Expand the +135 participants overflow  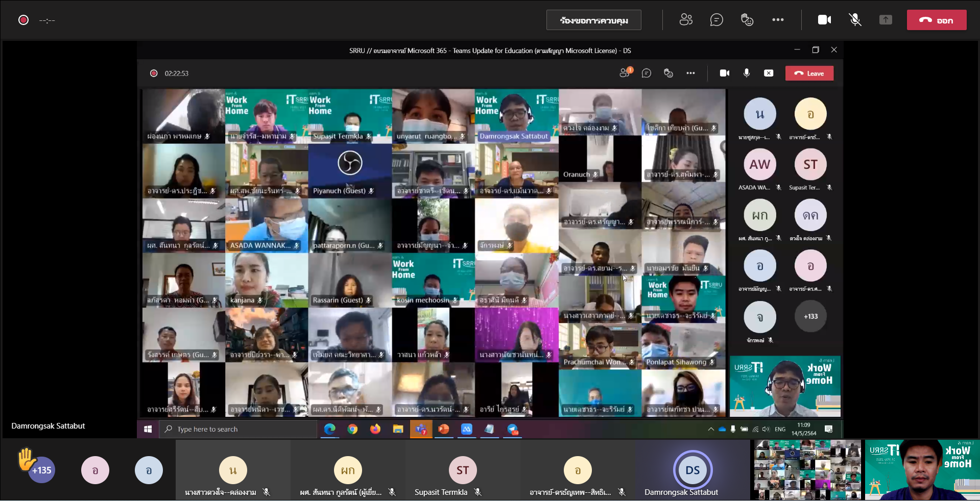tap(42, 470)
